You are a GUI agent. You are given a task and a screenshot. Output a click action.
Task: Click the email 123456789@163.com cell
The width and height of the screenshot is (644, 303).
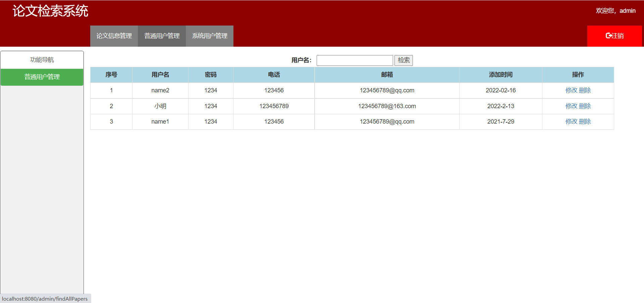pos(387,106)
